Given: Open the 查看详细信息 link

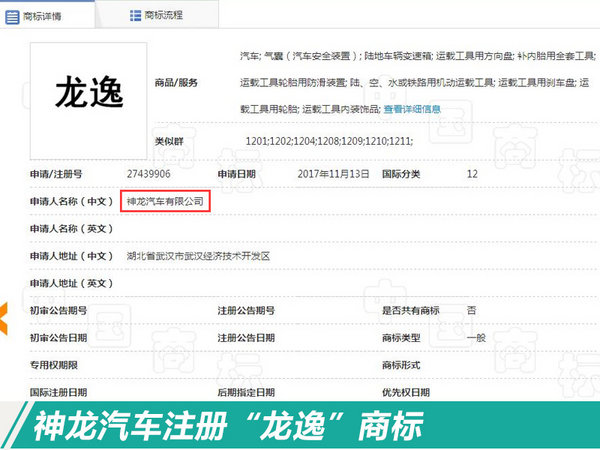Looking at the screenshot, I should (412, 109).
